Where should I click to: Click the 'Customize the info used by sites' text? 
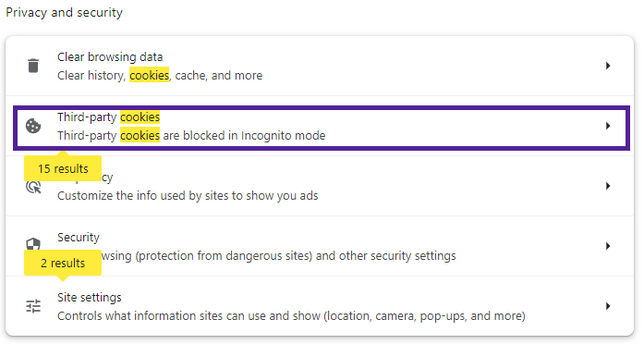pos(188,196)
